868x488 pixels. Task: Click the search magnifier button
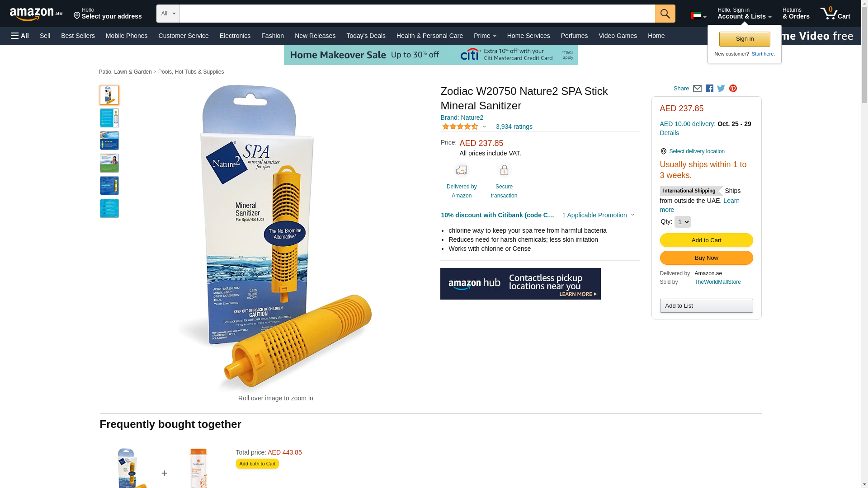(665, 14)
